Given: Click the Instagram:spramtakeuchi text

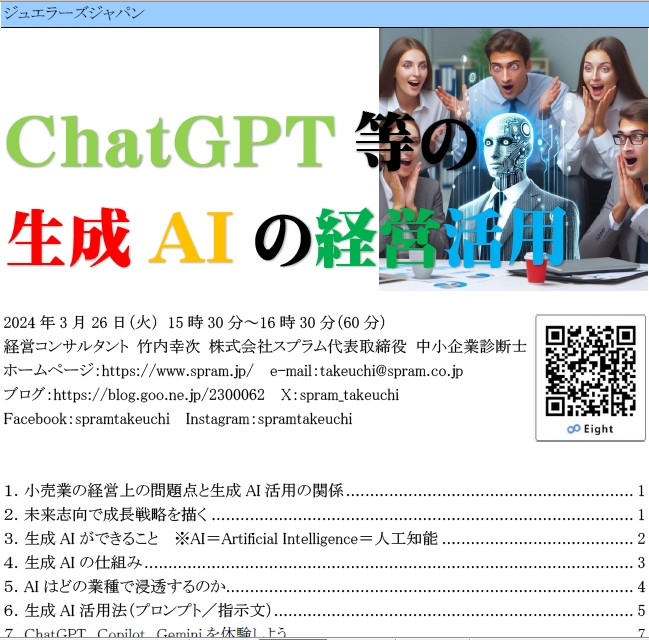Looking at the screenshot, I should [269, 419].
